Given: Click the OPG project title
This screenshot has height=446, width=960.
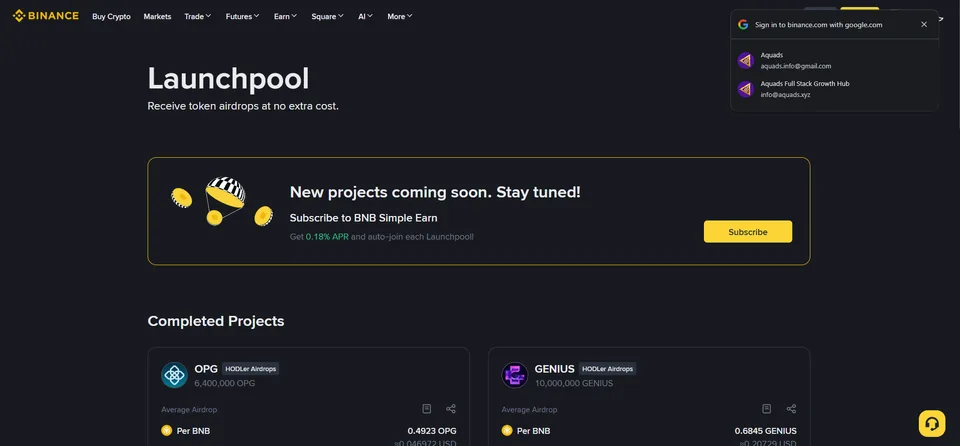Looking at the screenshot, I should pos(206,369).
